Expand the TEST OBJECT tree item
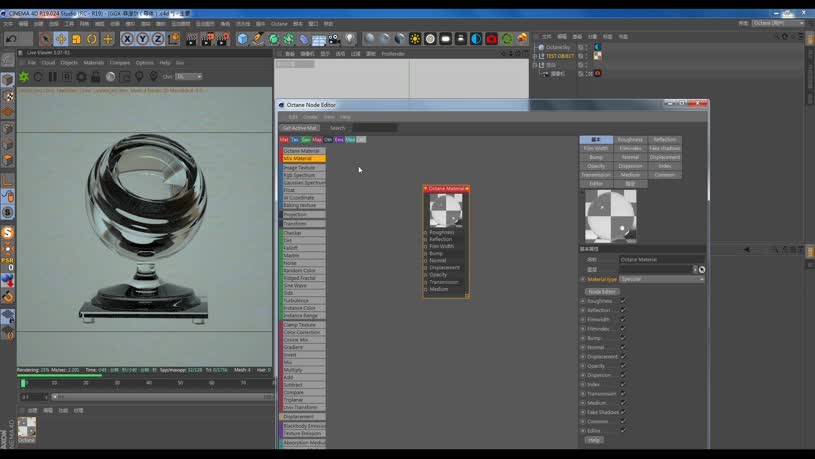 [535, 56]
